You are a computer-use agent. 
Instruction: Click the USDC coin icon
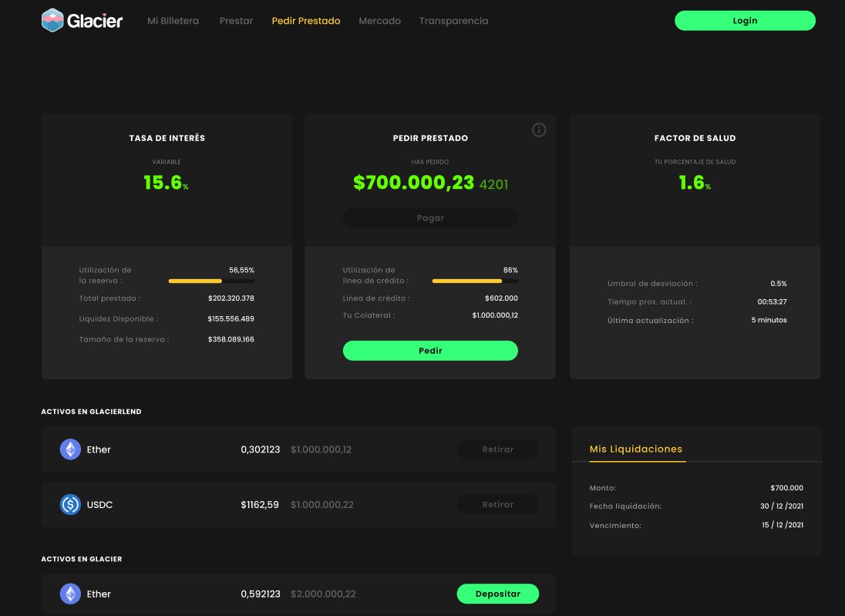click(70, 504)
